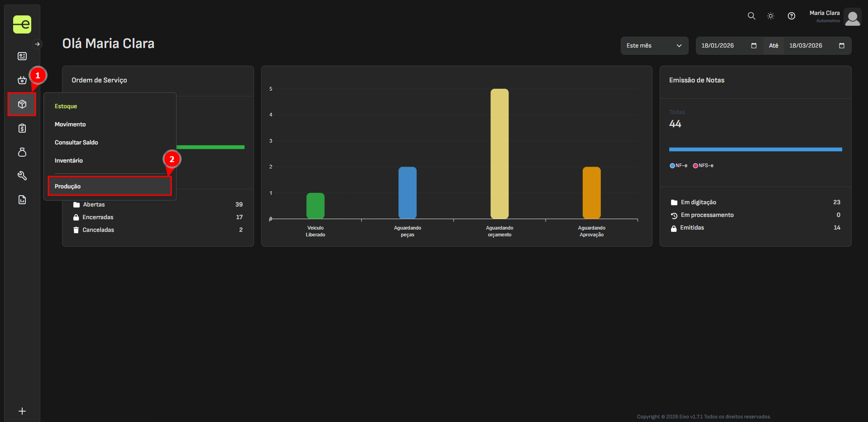Toggle the NF-e legend series

[678, 166]
